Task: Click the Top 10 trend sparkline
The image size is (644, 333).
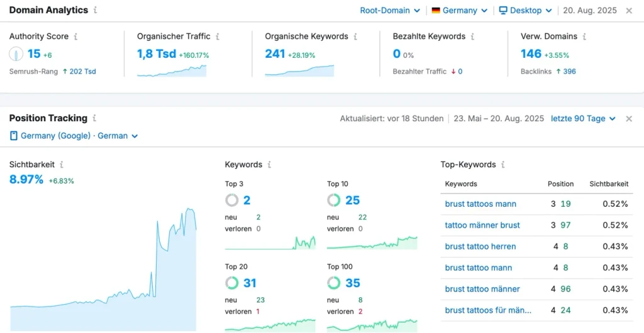Action: pyautogui.click(x=372, y=243)
